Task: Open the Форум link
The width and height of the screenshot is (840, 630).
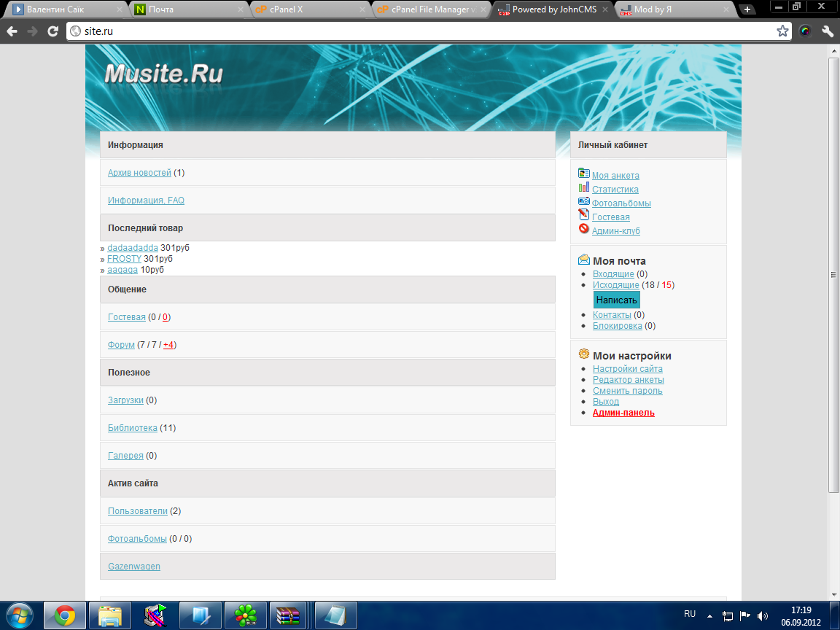Action: pos(121,344)
